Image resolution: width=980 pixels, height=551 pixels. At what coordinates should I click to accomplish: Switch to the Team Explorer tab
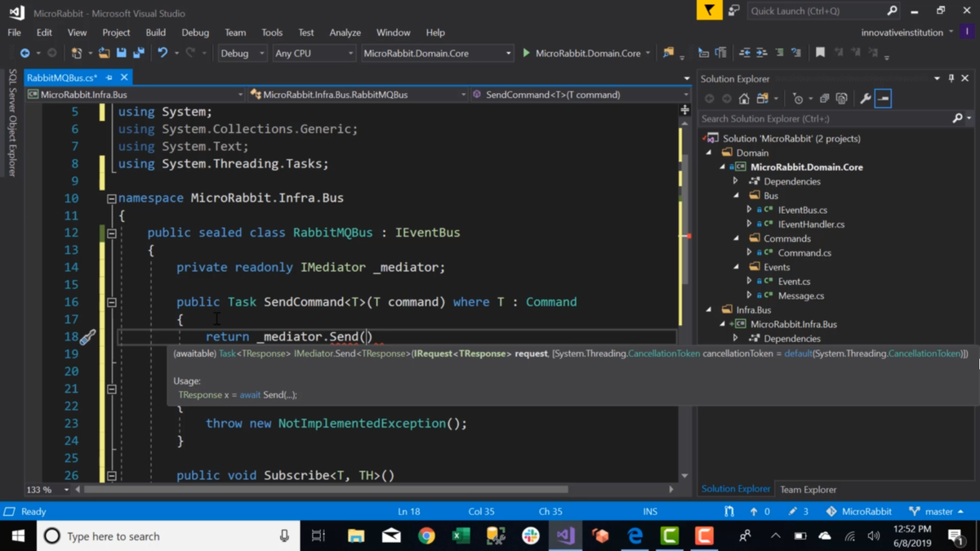click(808, 490)
